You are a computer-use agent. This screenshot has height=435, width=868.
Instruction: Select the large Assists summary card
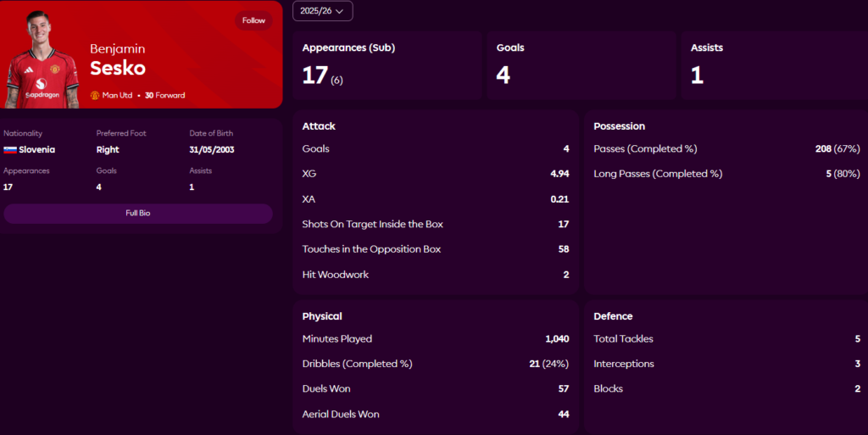[x=774, y=66]
